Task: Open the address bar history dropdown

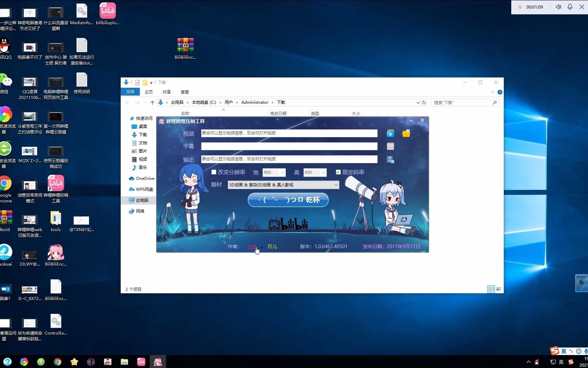Action: pyautogui.click(x=418, y=102)
